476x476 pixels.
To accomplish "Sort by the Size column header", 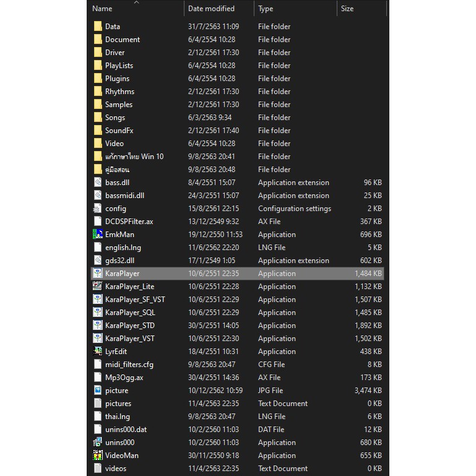I will 347,9.
